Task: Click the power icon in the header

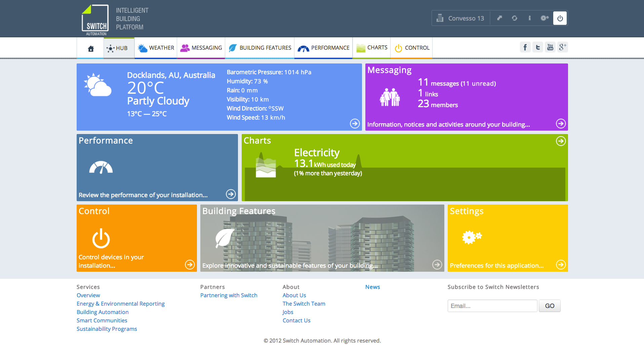Action: (560, 18)
